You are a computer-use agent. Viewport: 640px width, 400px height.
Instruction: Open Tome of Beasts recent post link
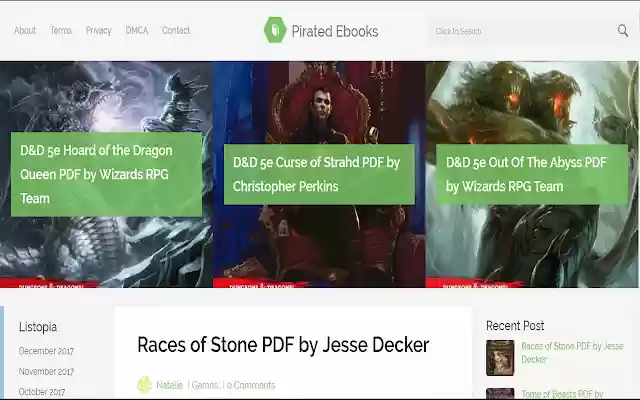562,394
